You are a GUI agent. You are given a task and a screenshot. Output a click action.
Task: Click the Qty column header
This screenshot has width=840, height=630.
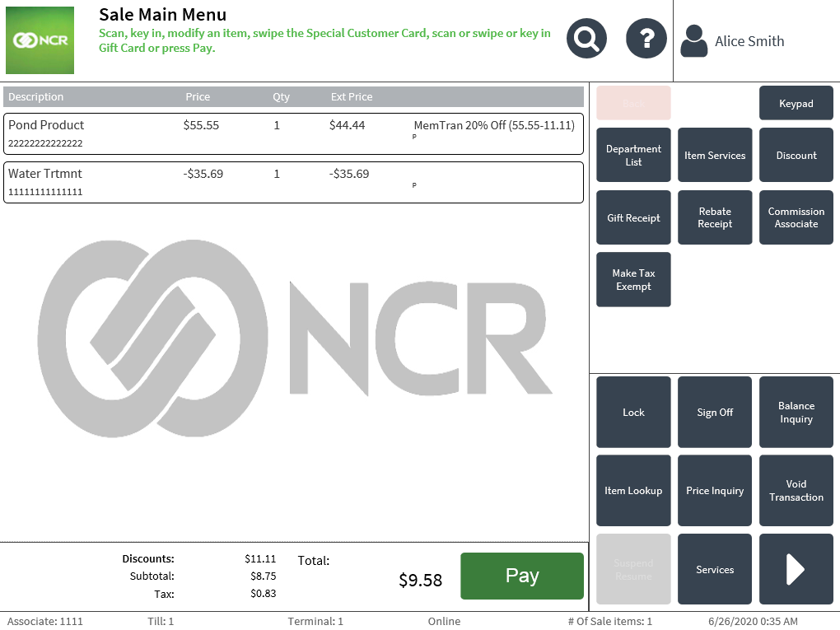[x=282, y=97]
